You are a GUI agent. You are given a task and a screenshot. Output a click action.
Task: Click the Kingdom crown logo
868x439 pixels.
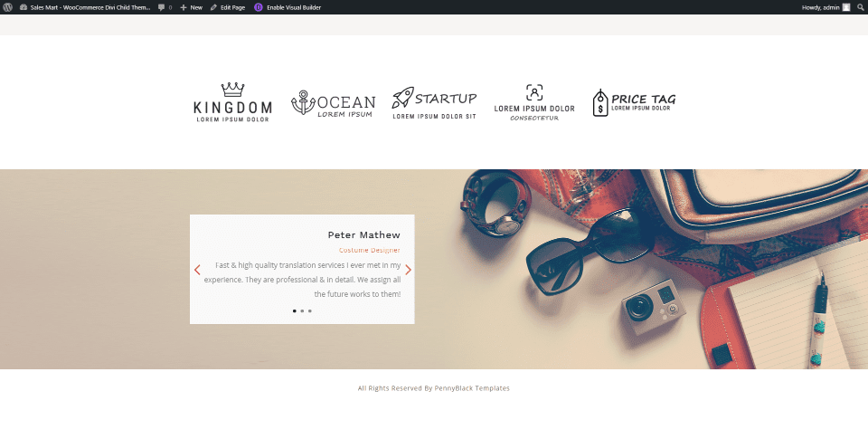pyautogui.click(x=232, y=102)
